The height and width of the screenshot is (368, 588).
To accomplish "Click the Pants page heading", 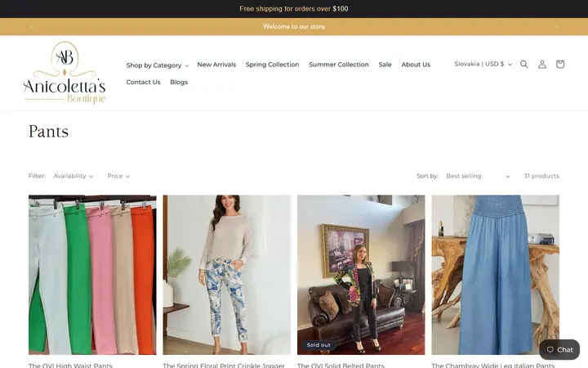I will coord(49,132).
